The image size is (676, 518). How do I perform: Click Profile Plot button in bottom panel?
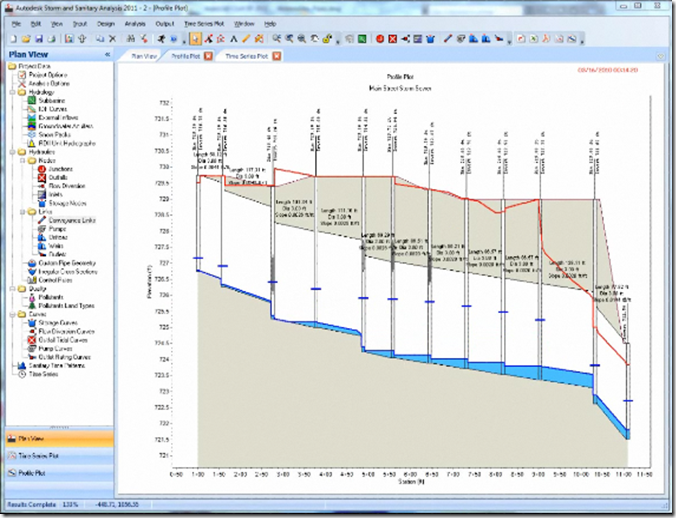(31, 471)
